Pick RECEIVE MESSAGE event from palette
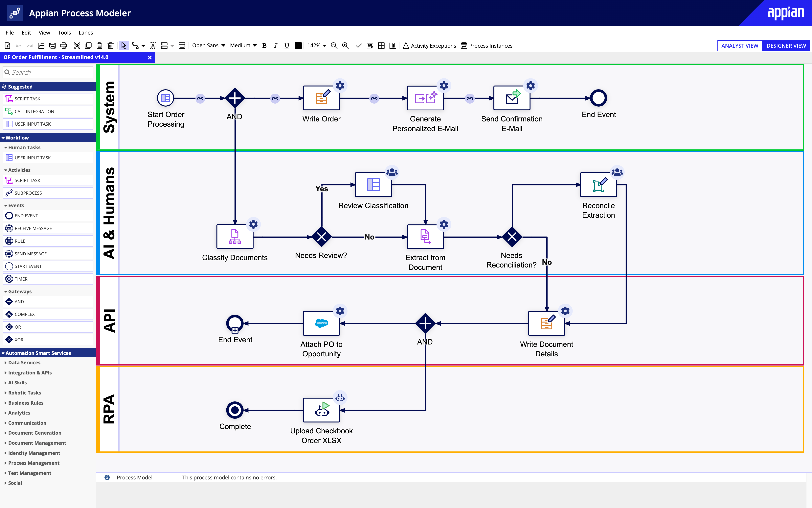 [48, 228]
